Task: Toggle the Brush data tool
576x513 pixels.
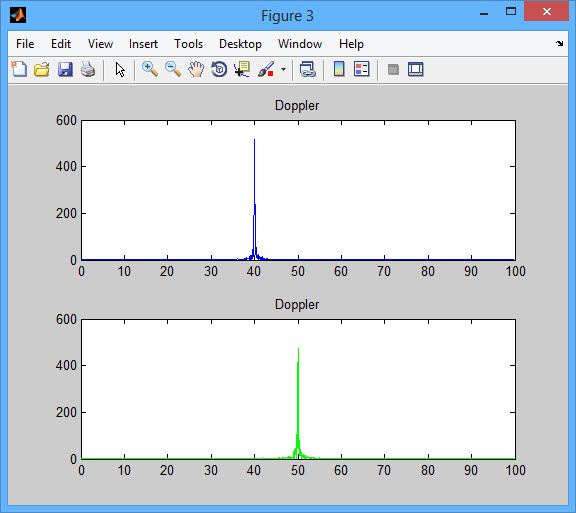Action: 266,69
